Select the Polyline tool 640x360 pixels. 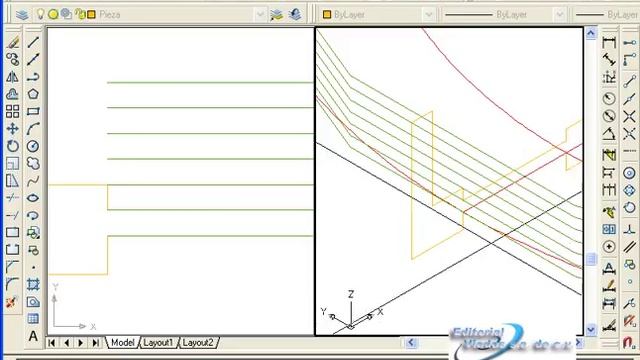pyautogui.click(x=33, y=77)
